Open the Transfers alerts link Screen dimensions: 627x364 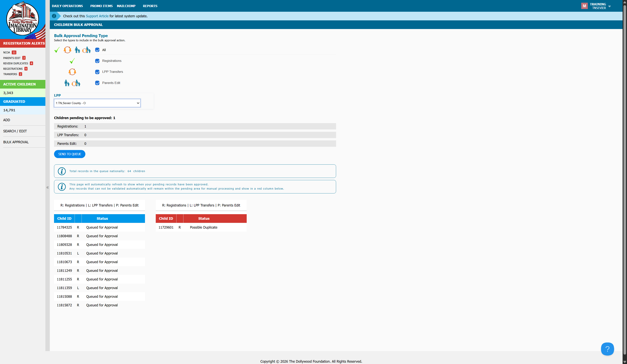10,74
